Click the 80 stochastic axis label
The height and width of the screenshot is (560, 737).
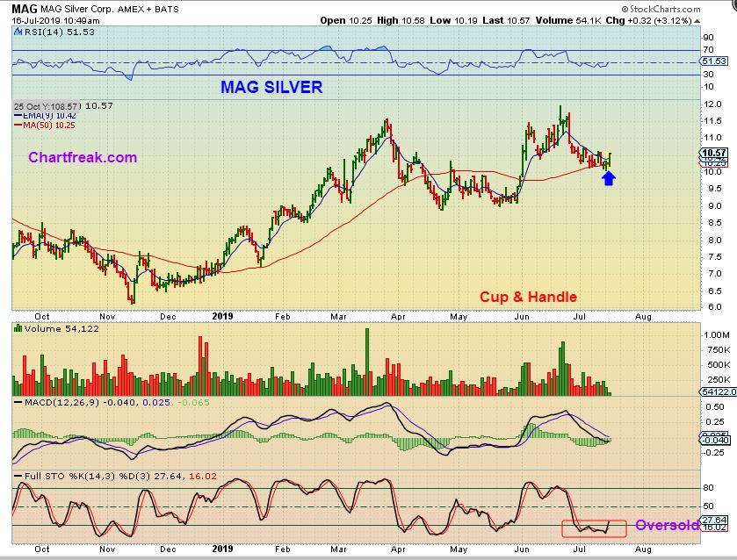(x=708, y=488)
